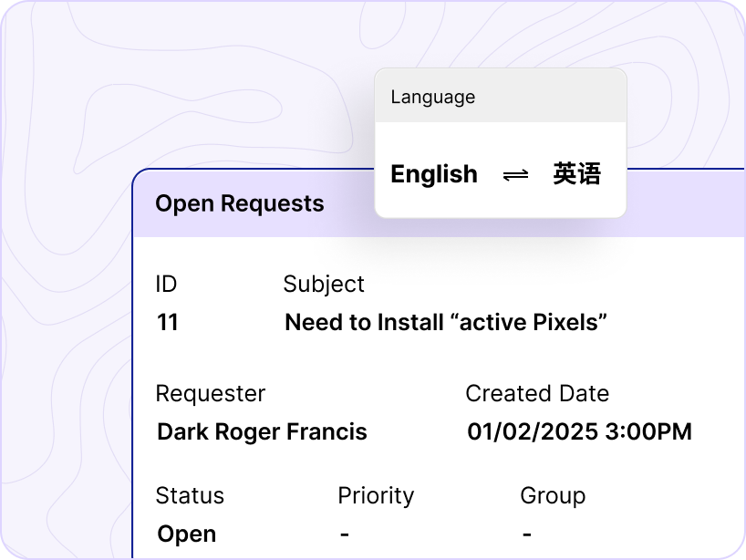The height and width of the screenshot is (560, 746).
Task: Select English as the source language
Action: click(434, 174)
